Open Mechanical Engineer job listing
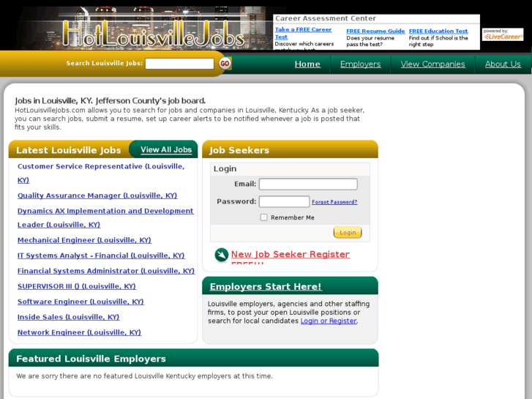Viewport: 532px width, 399px height. point(84,240)
